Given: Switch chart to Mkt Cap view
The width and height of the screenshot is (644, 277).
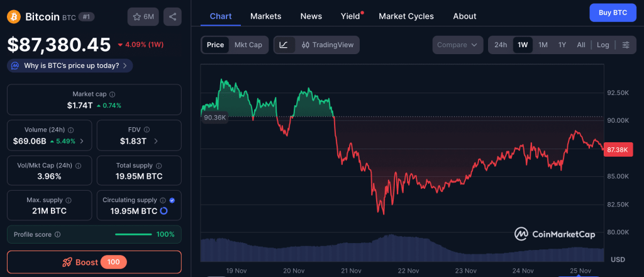Looking at the screenshot, I should [248, 45].
